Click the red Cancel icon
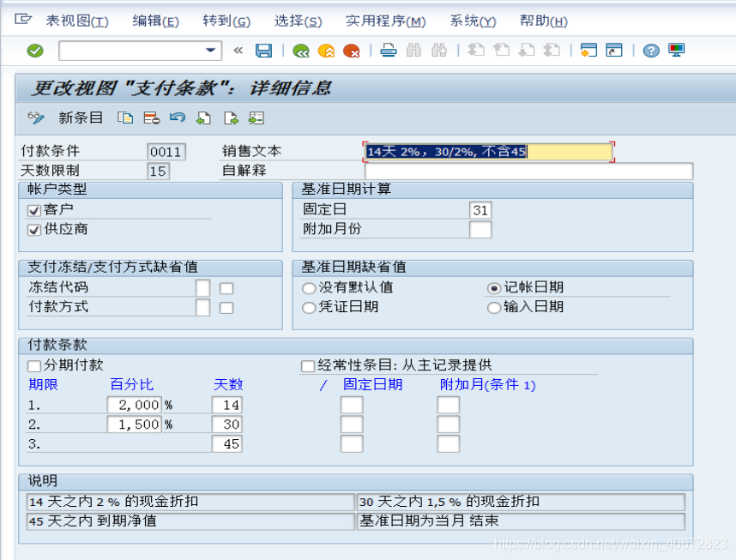736x560 pixels. (x=352, y=51)
